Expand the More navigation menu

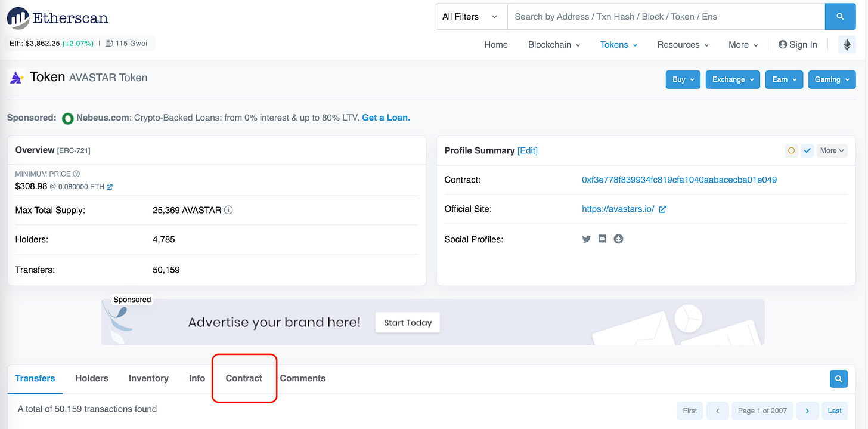(743, 45)
